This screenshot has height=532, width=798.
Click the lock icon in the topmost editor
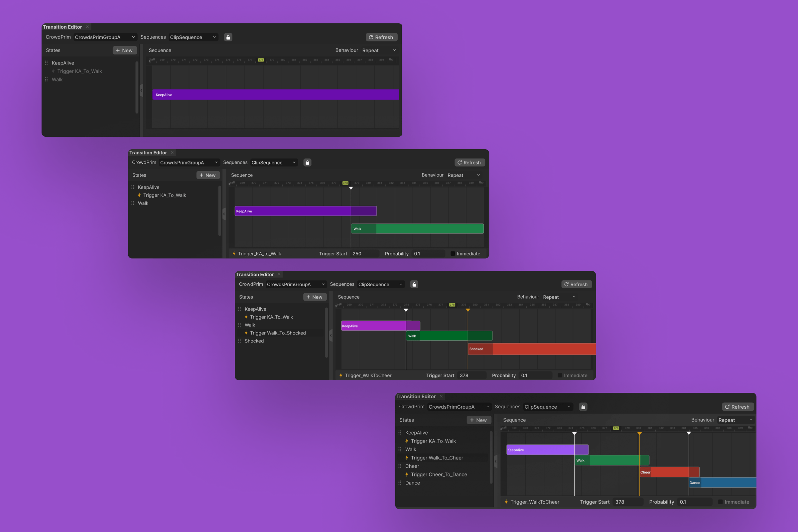tap(228, 37)
